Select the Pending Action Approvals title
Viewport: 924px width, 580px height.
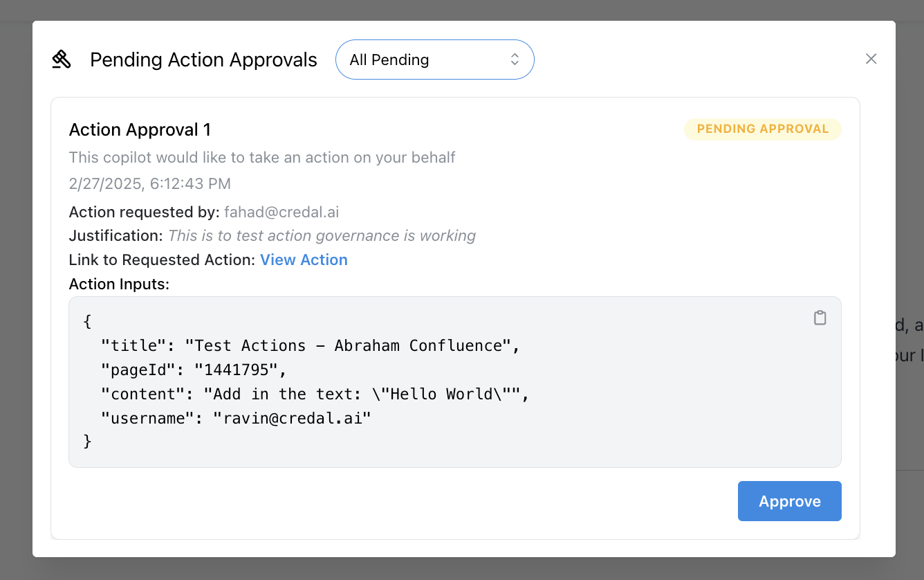tap(203, 60)
